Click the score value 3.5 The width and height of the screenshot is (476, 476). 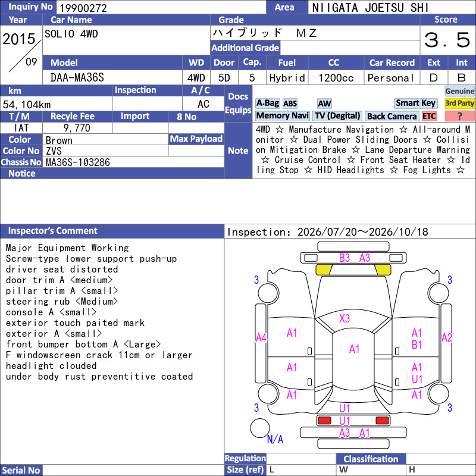[447, 40]
